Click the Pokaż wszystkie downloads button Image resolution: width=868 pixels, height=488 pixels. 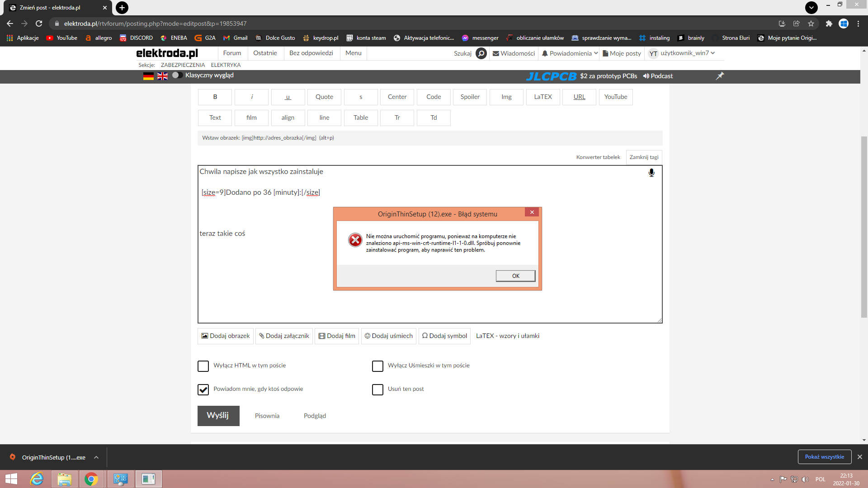825,457
